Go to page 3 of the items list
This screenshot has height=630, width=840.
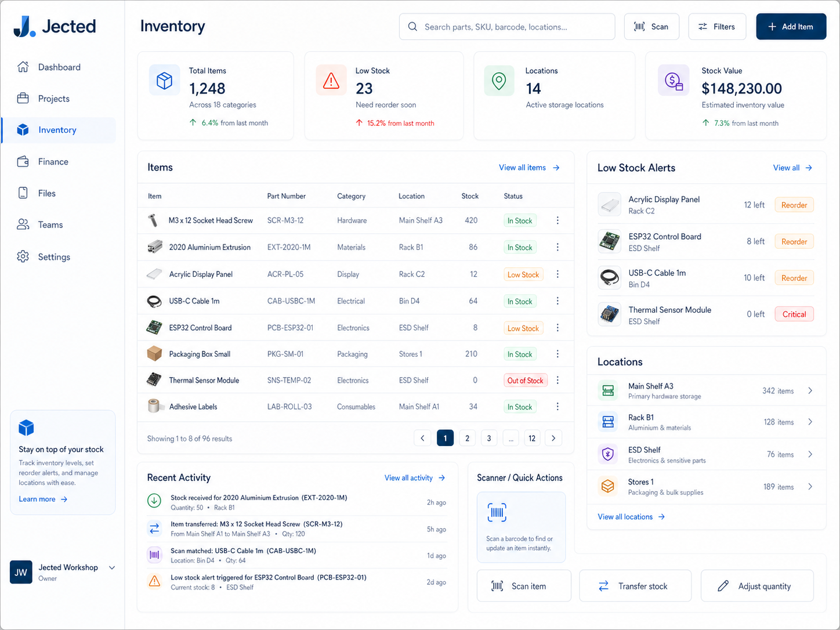[488, 438]
